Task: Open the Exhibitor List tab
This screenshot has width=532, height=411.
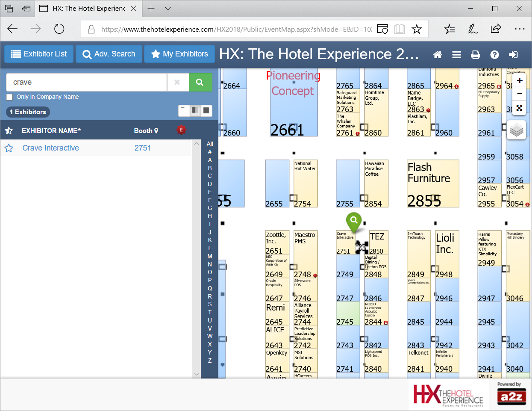Action: (x=39, y=54)
